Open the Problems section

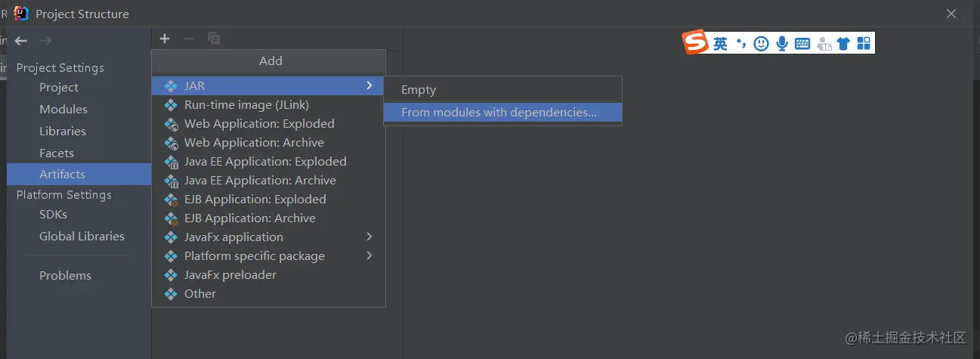[65, 276]
